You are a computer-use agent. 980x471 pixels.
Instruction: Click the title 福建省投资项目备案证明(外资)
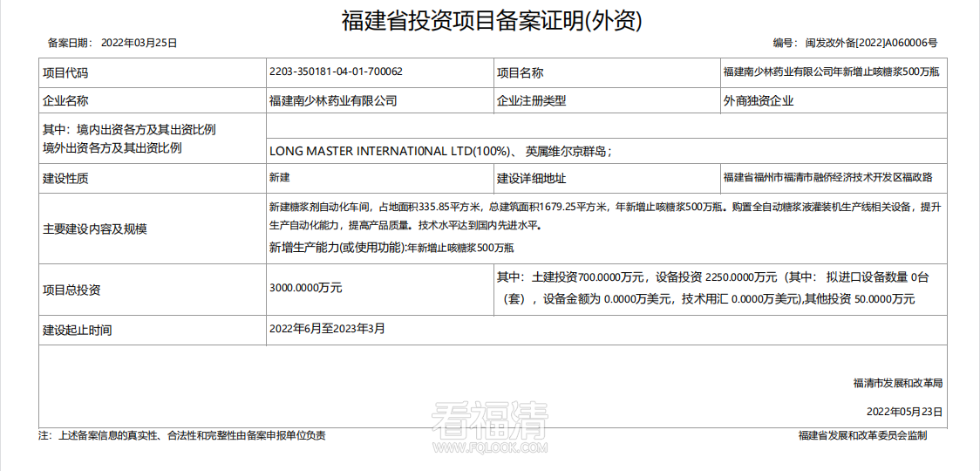tap(491, 21)
